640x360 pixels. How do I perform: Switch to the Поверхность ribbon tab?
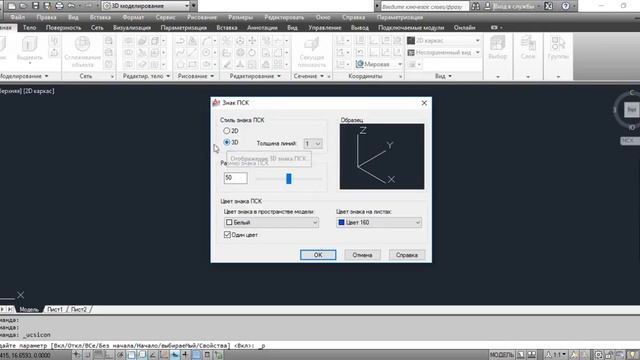click(63, 28)
